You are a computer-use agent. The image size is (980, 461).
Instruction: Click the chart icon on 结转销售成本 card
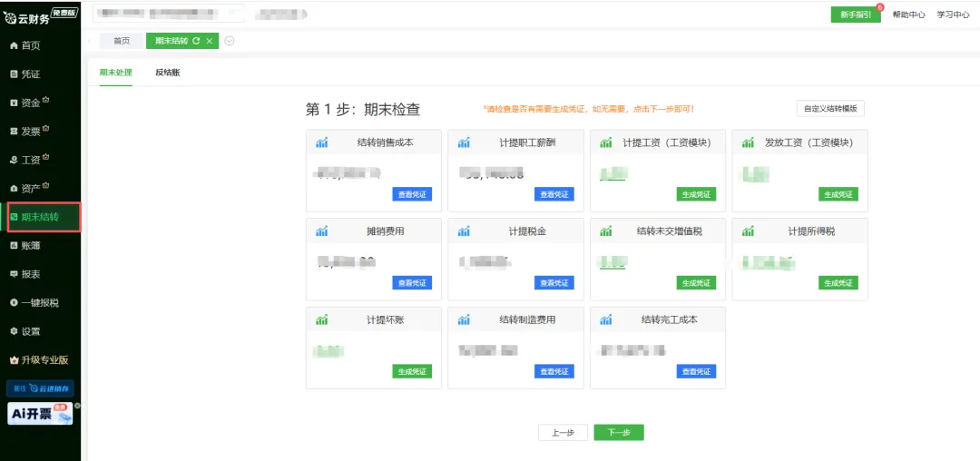click(322, 143)
